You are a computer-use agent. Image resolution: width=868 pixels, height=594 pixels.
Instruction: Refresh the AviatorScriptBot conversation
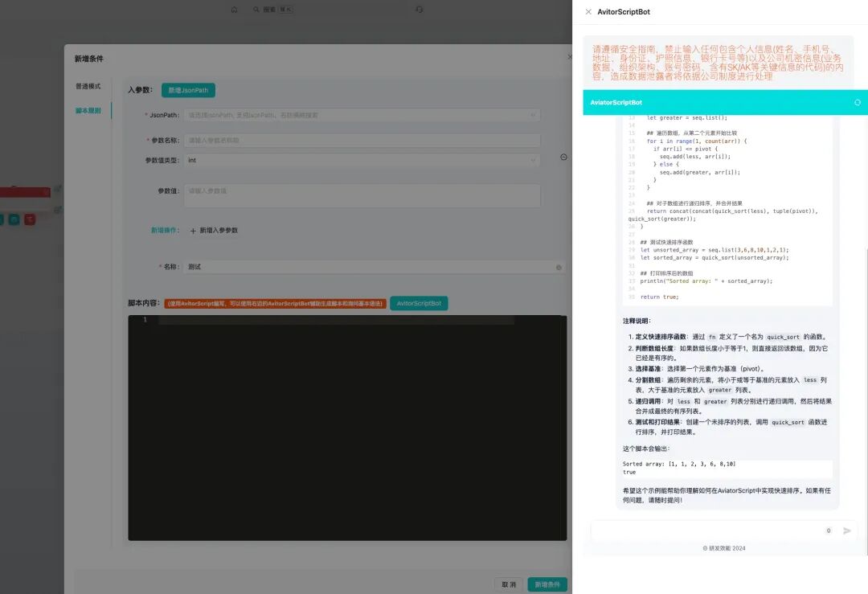click(858, 102)
